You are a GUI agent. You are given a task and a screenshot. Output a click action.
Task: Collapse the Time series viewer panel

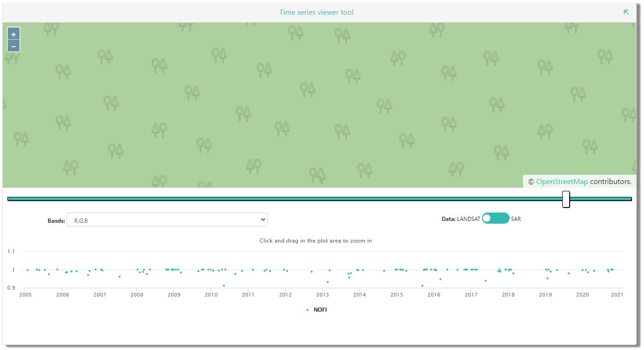click(x=626, y=12)
